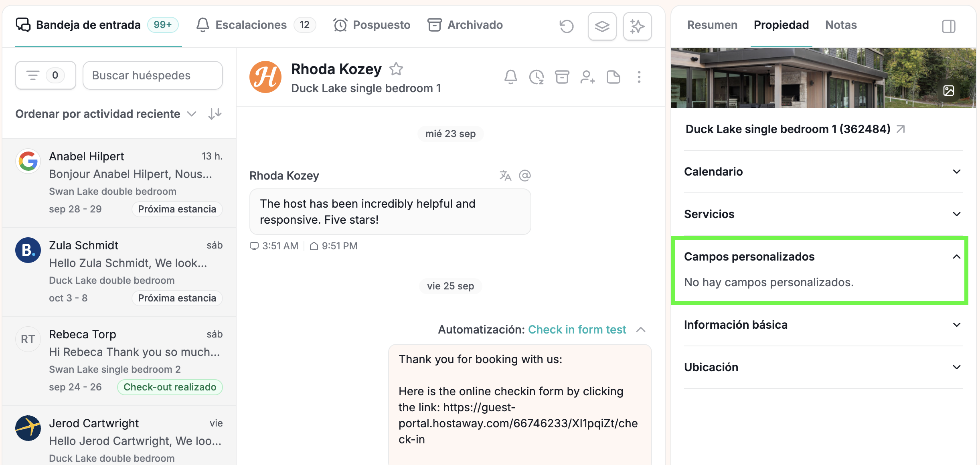The image size is (980, 465).
Task: Archive conversation using header box icon
Action: [562, 77]
